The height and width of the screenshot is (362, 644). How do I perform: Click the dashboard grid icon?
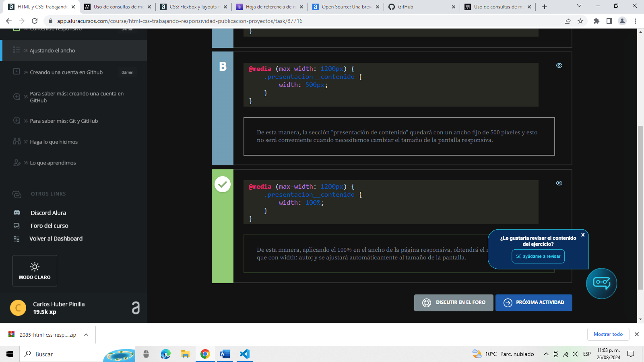[17, 239]
